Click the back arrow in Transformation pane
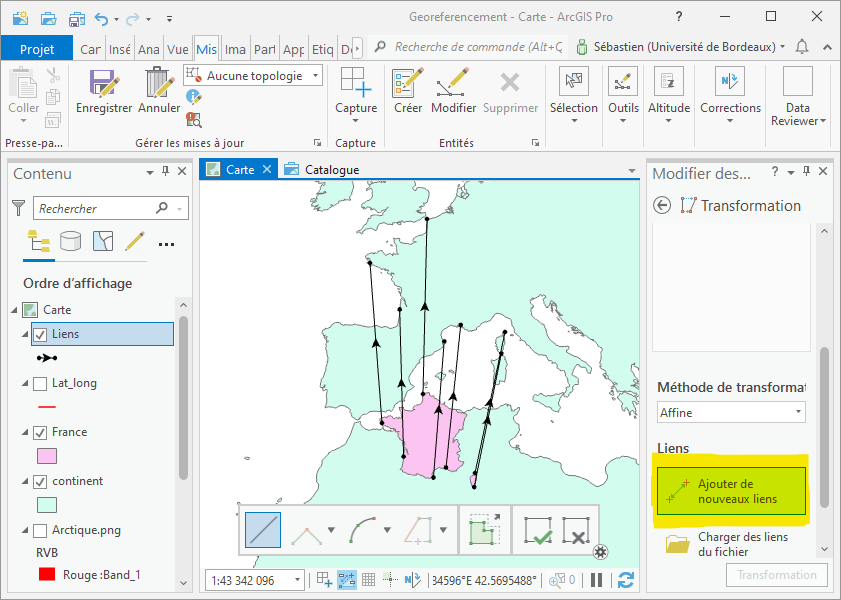Screen dimensions: 841x600 pos(661,205)
